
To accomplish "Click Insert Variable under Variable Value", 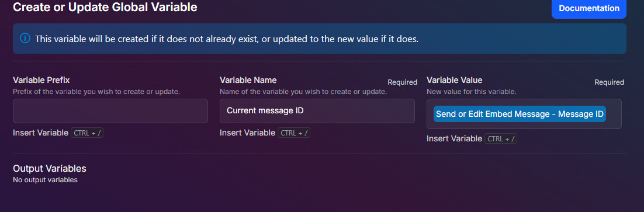I will click(x=454, y=138).
